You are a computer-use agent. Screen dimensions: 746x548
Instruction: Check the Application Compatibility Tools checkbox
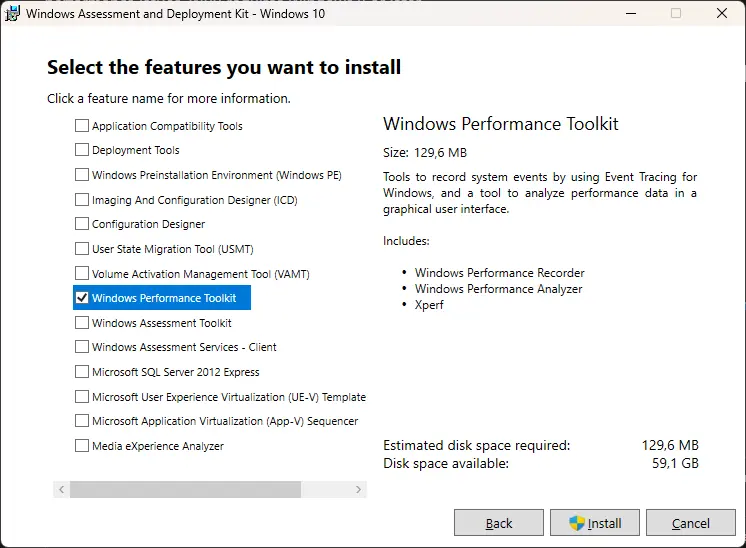[82, 126]
